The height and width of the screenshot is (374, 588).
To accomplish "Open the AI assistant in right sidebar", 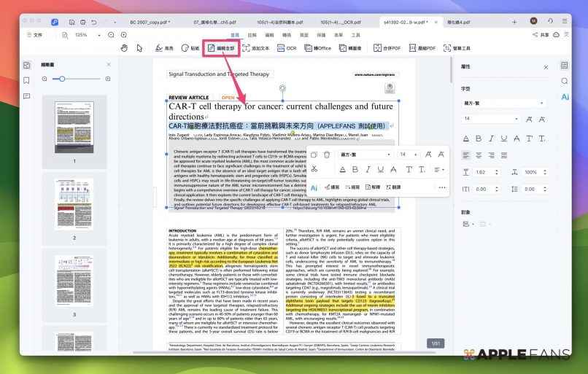I will (565, 96).
